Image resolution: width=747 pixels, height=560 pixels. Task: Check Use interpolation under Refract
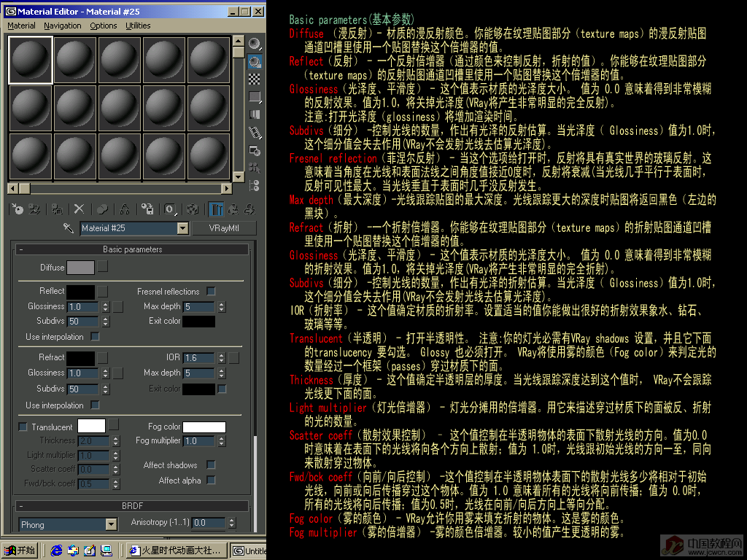pos(96,405)
